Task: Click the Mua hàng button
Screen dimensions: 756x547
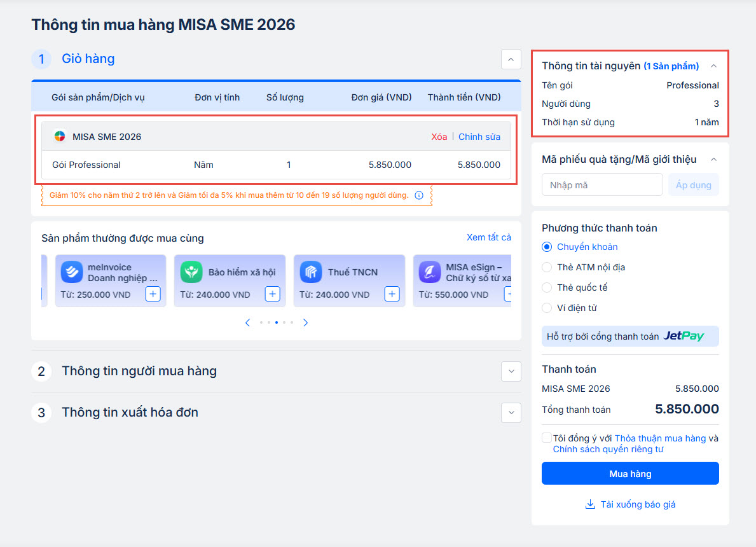Action: click(x=630, y=473)
